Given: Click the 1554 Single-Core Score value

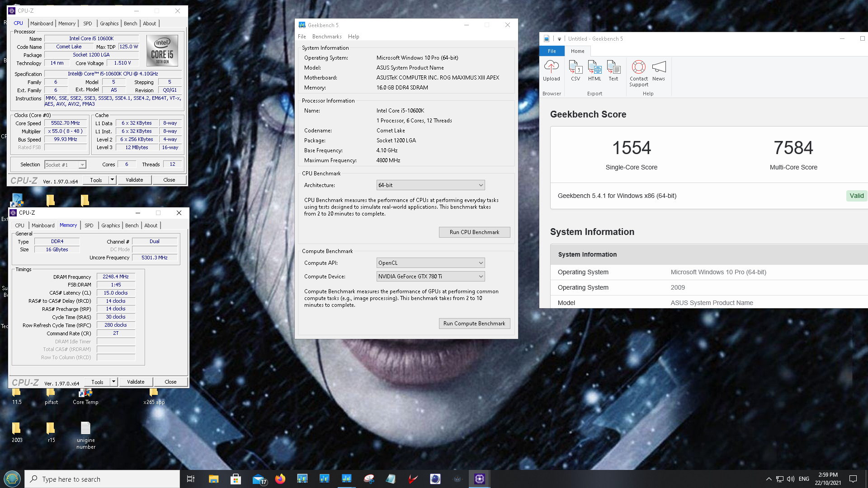Looking at the screenshot, I should coord(632,148).
